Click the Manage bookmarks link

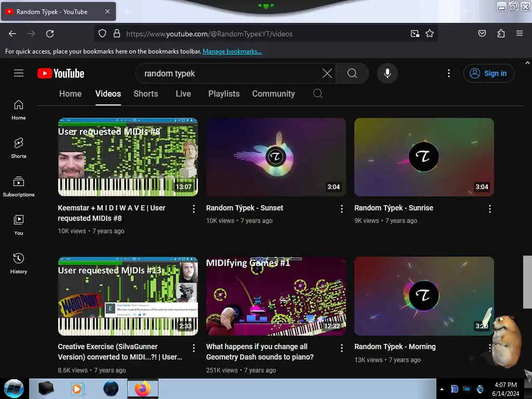point(232,51)
